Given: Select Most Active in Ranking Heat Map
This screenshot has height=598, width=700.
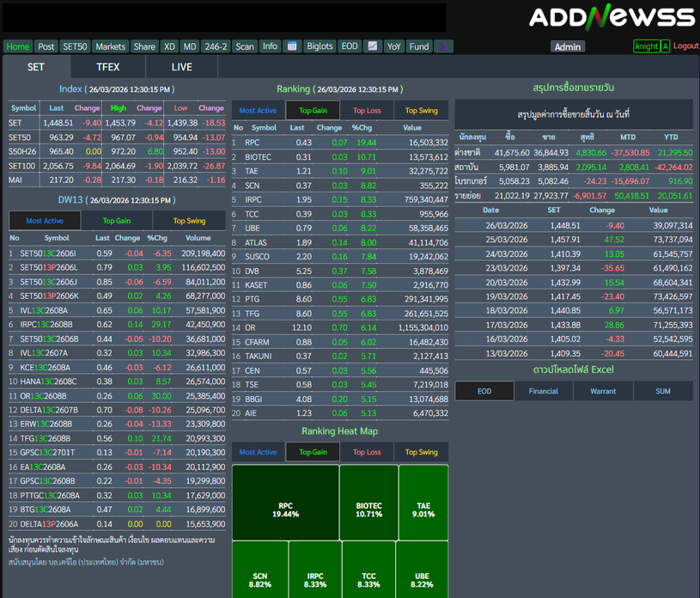Looking at the screenshot, I should point(258,452).
